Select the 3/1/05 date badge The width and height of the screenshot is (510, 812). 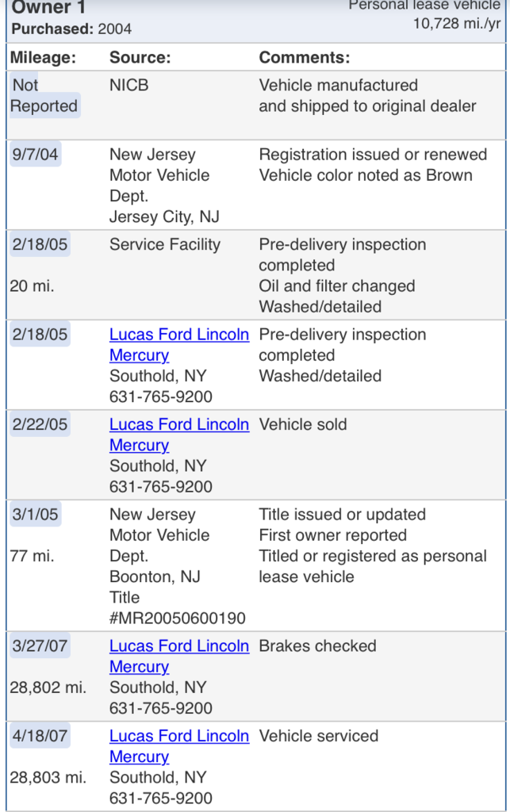pyautogui.click(x=35, y=515)
